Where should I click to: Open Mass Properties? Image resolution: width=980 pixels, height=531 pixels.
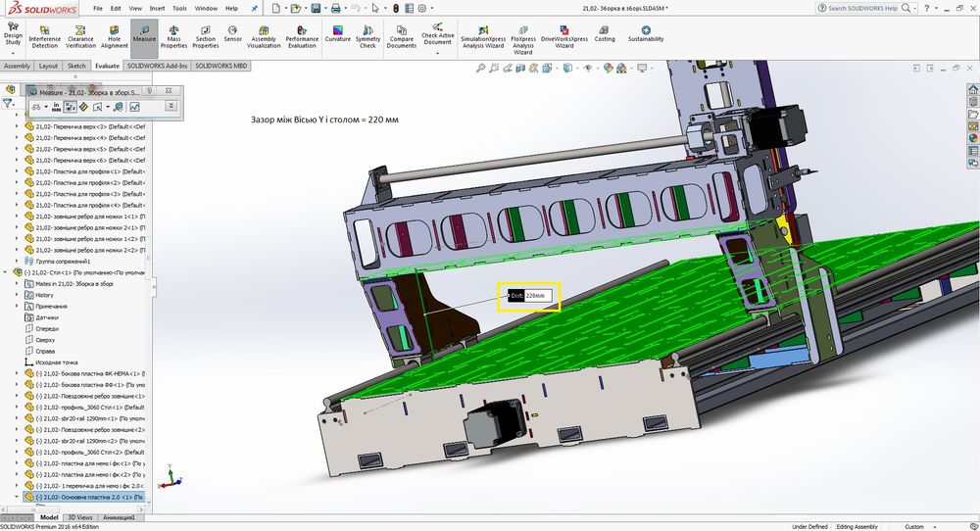[173, 37]
